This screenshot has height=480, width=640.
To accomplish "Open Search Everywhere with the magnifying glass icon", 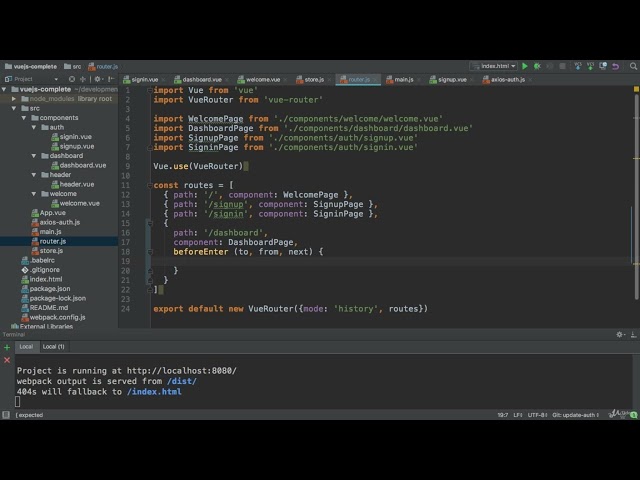I will click(x=633, y=66).
